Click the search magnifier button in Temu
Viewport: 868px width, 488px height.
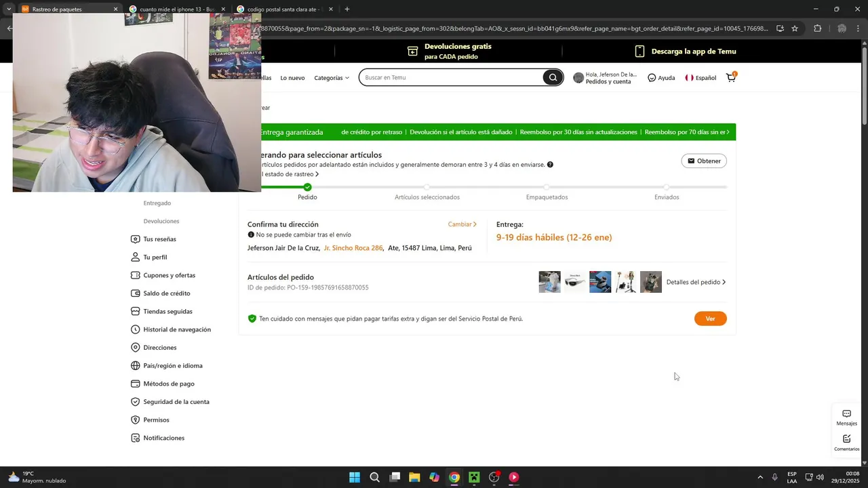[x=553, y=77]
